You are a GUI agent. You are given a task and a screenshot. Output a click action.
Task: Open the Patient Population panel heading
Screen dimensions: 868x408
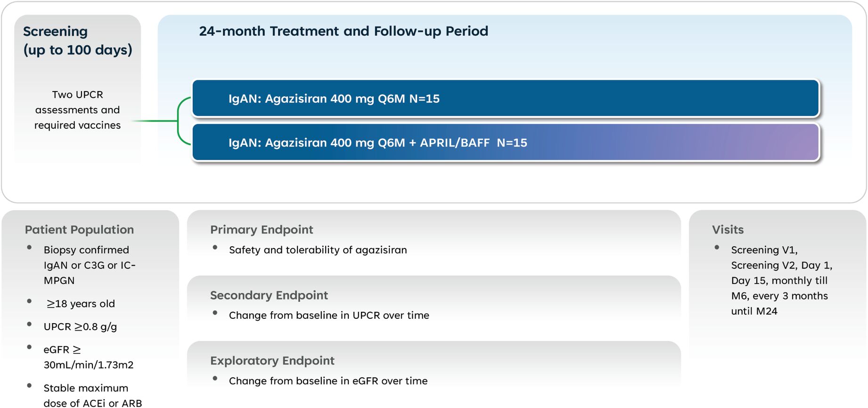tap(79, 230)
